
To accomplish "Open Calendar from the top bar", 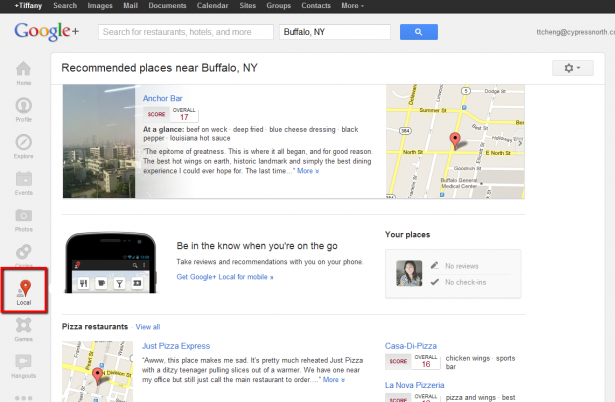I will tap(212, 6).
